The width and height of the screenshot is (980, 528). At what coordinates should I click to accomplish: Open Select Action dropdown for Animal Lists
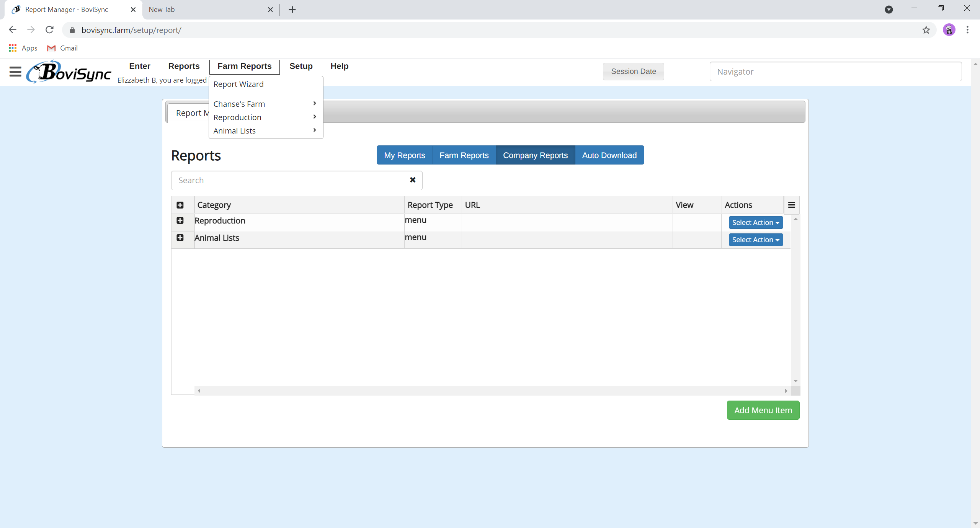[x=755, y=240]
